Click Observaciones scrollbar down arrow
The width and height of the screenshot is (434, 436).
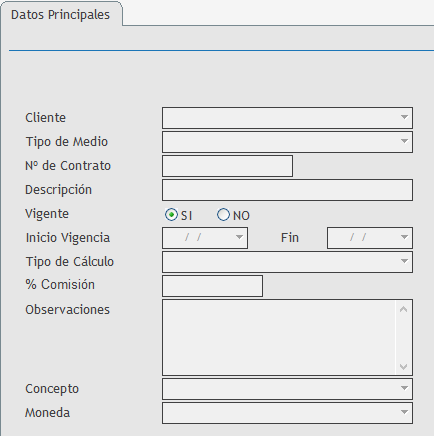403,367
